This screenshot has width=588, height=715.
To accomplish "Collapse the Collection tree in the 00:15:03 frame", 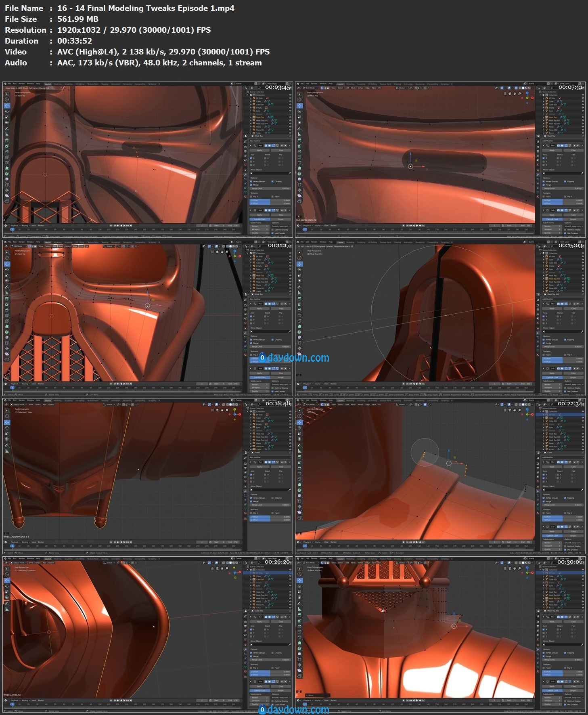I will click(x=540, y=253).
